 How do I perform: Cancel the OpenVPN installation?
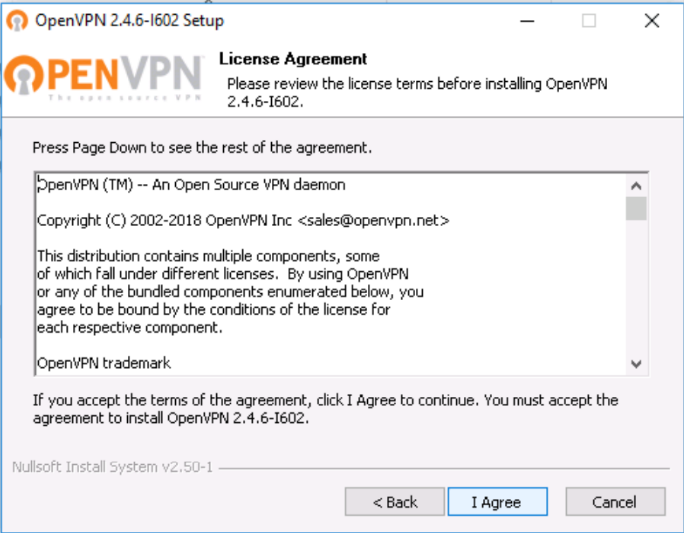[x=615, y=502]
